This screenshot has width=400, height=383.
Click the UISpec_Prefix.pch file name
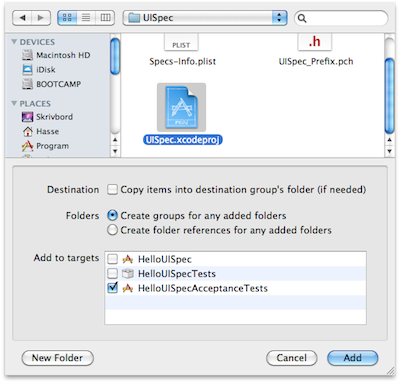tap(316, 61)
